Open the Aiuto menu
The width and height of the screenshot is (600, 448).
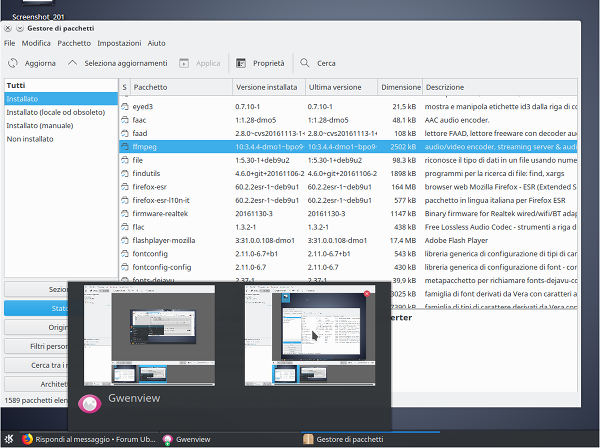157,43
